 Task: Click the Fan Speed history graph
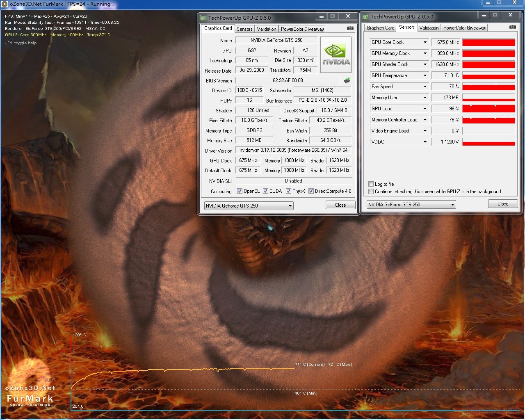click(488, 87)
